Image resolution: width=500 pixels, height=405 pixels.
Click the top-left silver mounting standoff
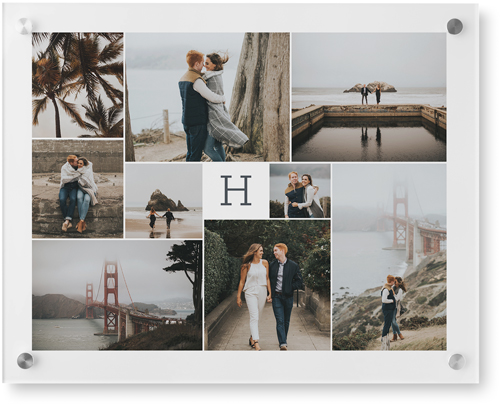point(25,26)
